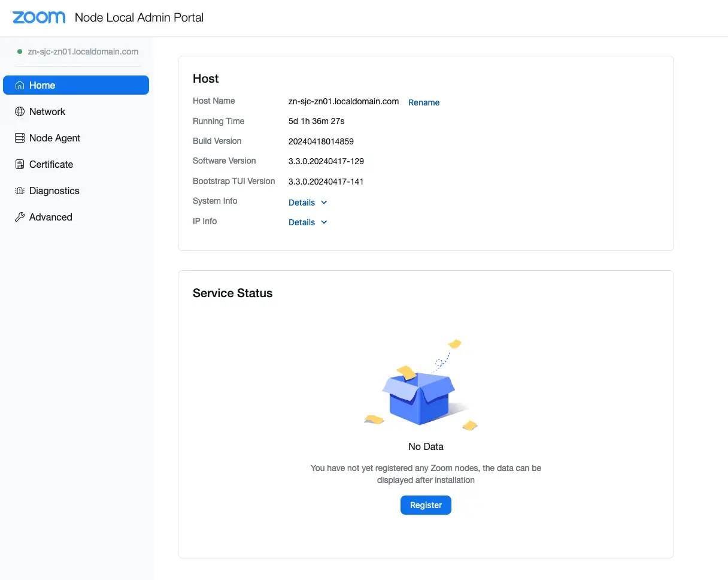Viewport: 728px width, 580px height.
Task: Click the Zoom logo in the header
Action: [x=39, y=17]
